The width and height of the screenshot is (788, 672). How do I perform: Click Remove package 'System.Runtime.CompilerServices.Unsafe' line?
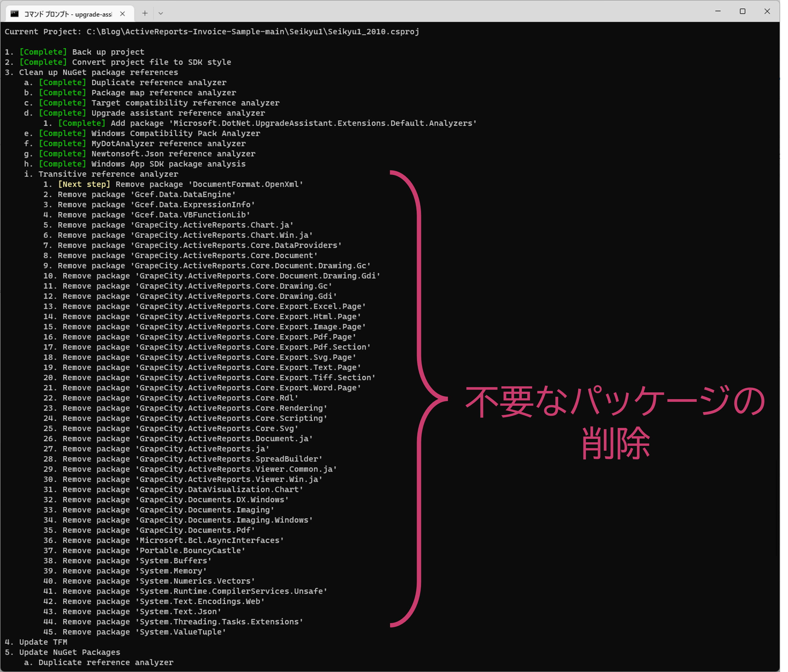pos(185,591)
